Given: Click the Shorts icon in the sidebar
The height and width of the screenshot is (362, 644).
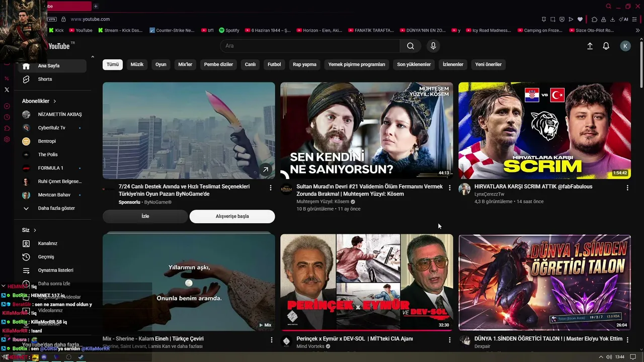Looking at the screenshot, I should pos(26,79).
